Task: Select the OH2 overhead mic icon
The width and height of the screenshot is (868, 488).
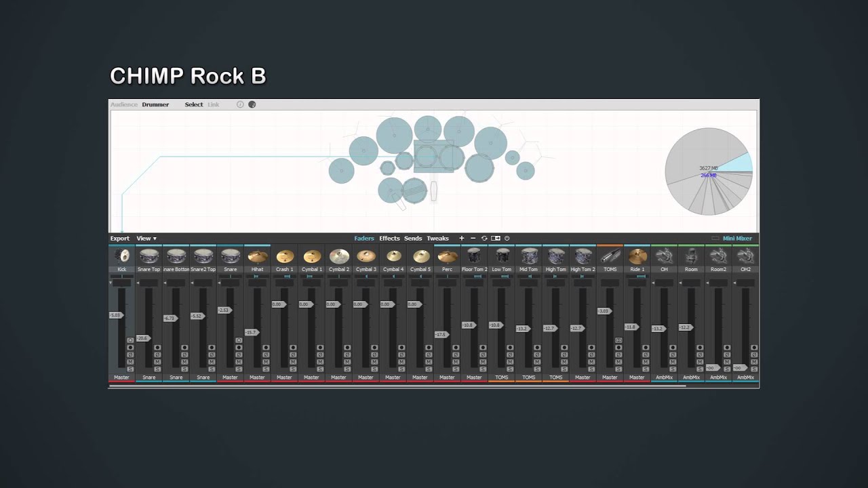Action: click(746, 256)
